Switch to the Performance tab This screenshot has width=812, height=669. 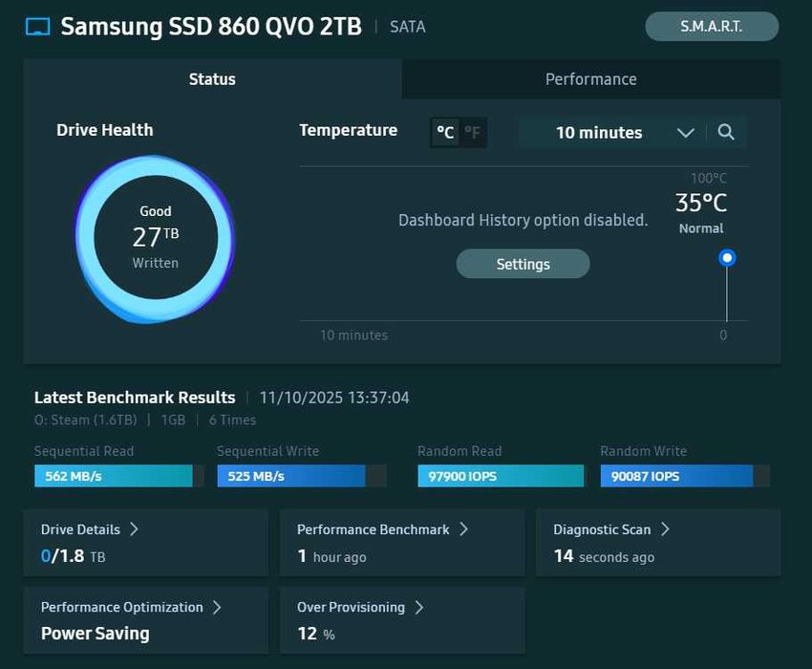coord(591,78)
